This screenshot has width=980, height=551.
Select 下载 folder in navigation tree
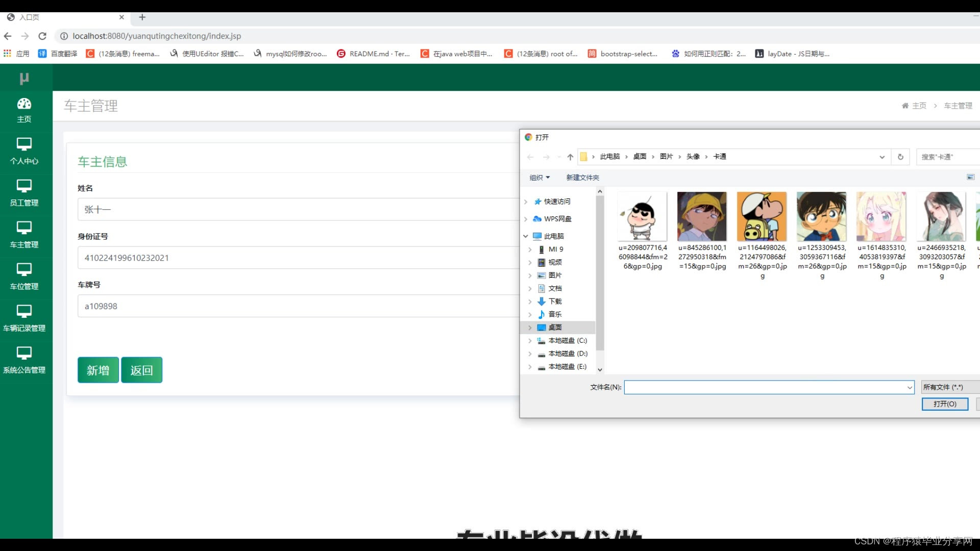click(x=555, y=301)
